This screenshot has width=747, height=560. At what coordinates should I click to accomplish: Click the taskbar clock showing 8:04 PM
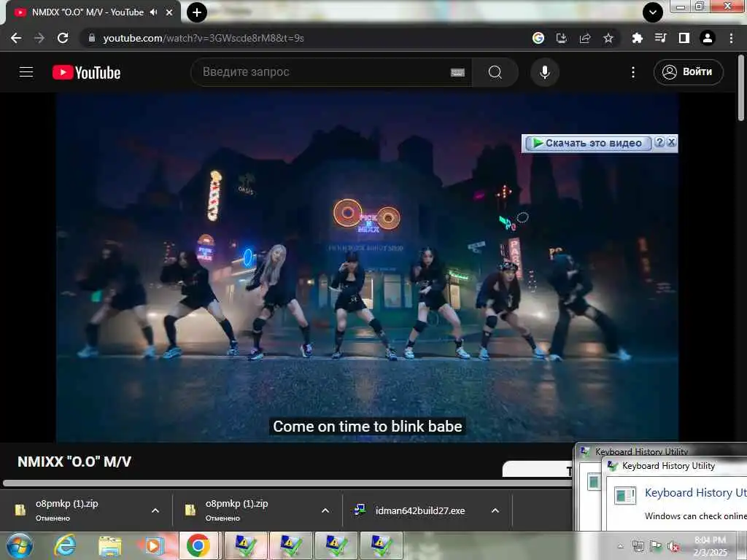tap(710, 545)
